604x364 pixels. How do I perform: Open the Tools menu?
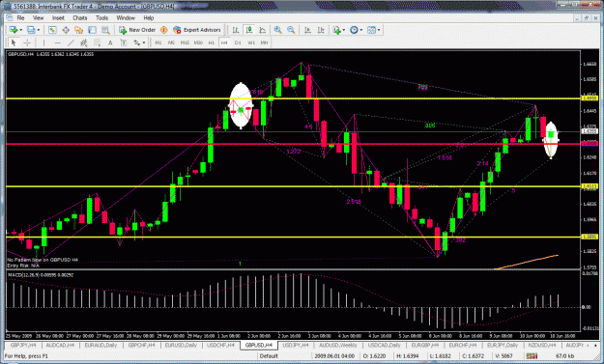(101, 17)
